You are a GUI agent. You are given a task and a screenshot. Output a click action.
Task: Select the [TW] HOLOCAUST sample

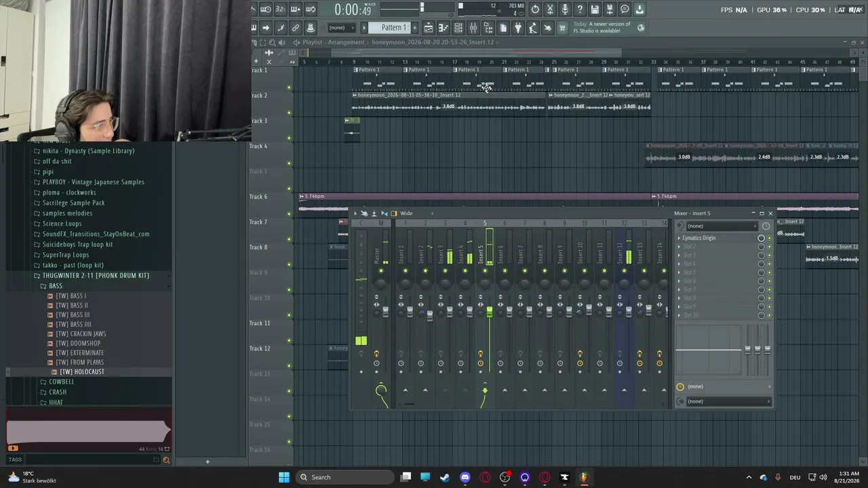point(82,372)
